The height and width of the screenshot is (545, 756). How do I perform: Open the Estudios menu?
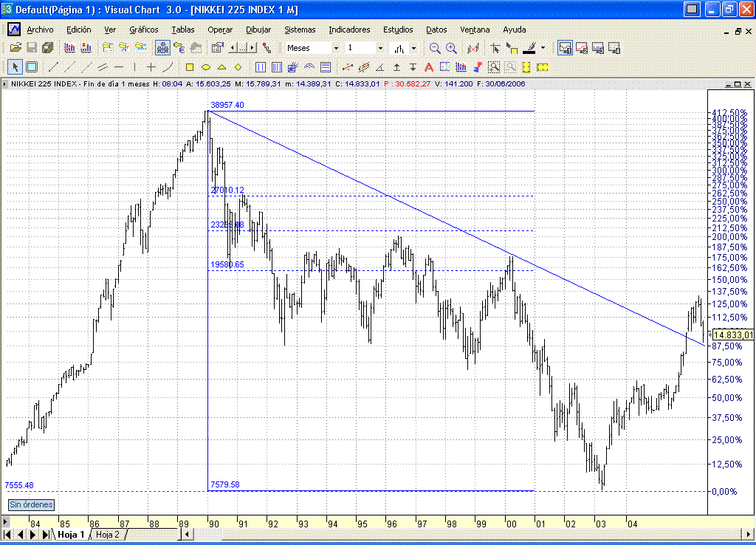point(398,30)
